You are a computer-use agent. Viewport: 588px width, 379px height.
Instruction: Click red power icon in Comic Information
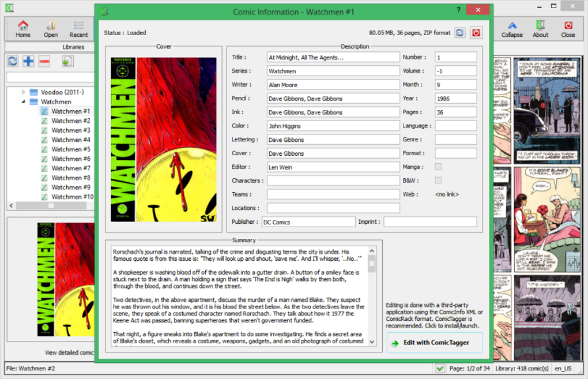(476, 33)
